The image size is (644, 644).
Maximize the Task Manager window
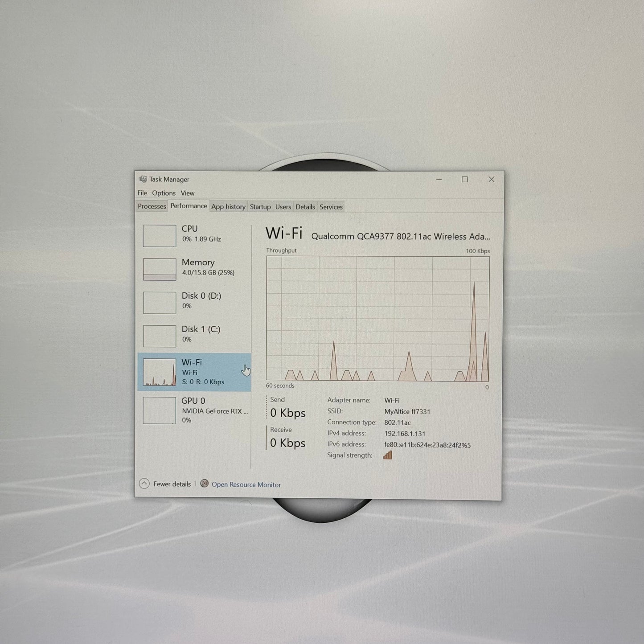465,179
